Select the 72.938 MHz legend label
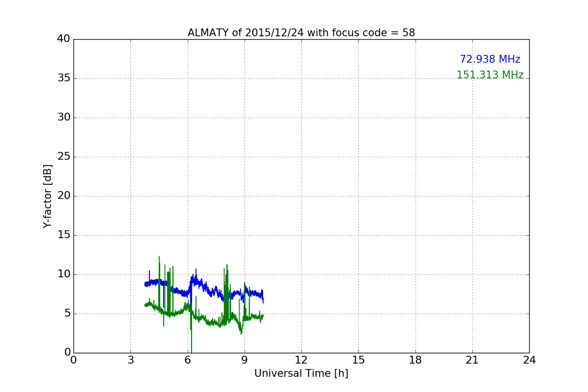588x392 pixels. (490, 59)
